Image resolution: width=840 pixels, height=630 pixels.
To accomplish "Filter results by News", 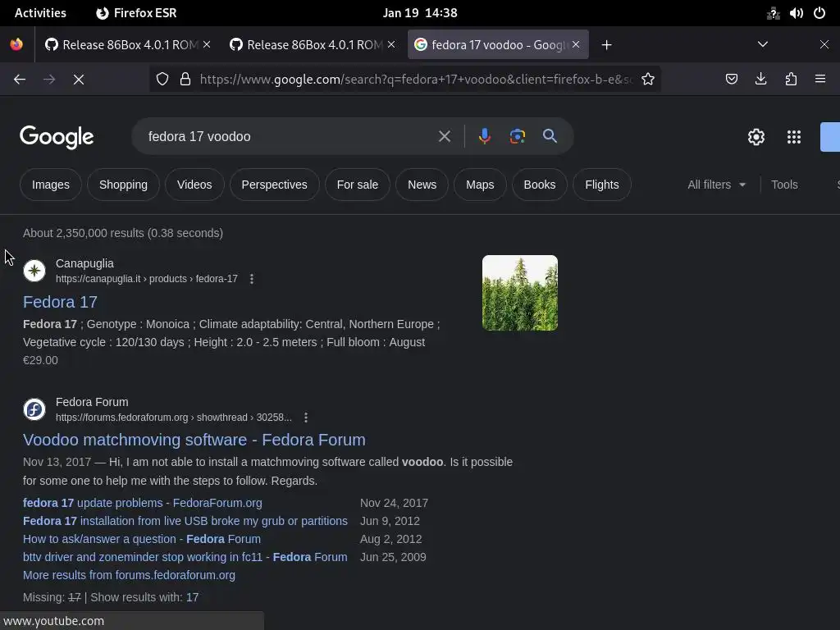I will (x=422, y=185).
